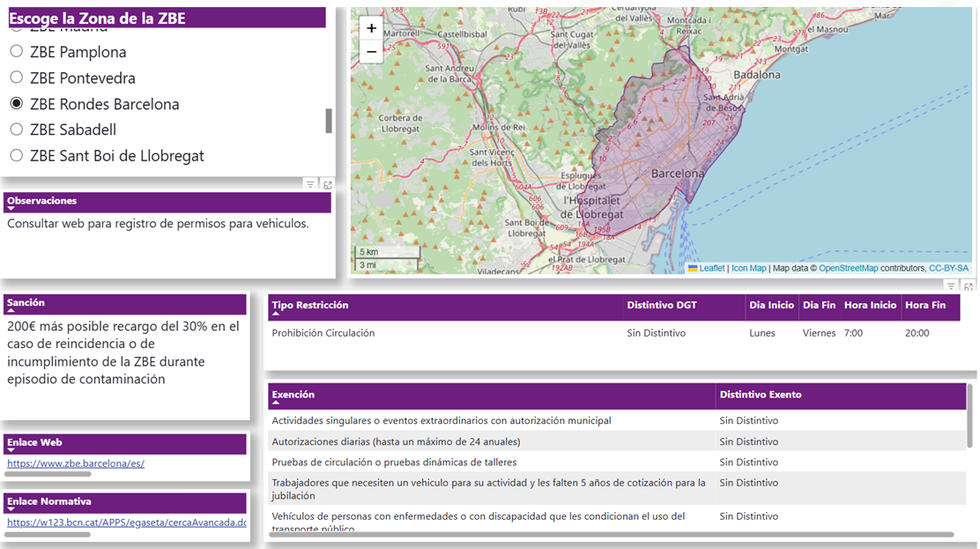This screenshot has width=980, height=549.
Task: Sort by Distintivo Exento column header
Action: (761, 395)
